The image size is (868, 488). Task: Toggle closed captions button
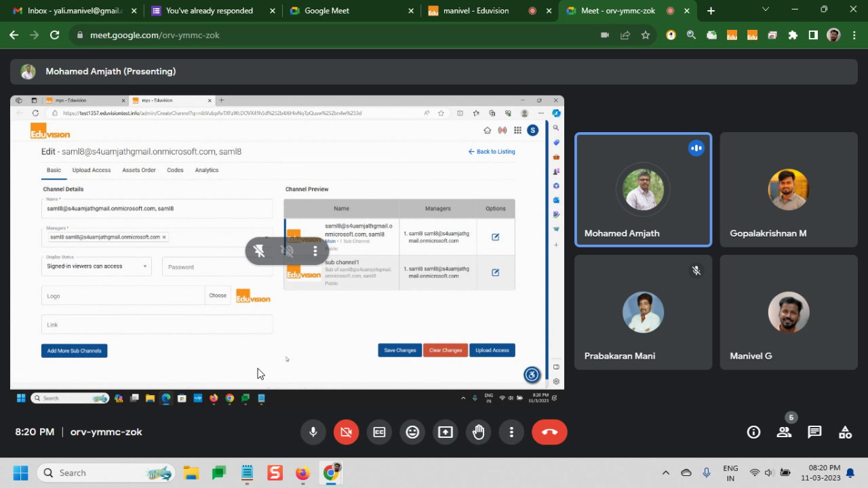pos(379,432)
